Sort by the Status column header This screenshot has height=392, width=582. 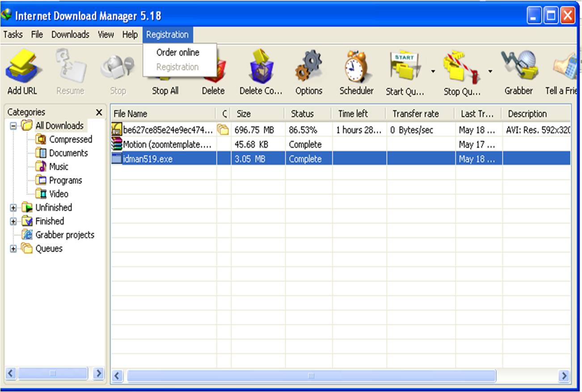point(308,114)
